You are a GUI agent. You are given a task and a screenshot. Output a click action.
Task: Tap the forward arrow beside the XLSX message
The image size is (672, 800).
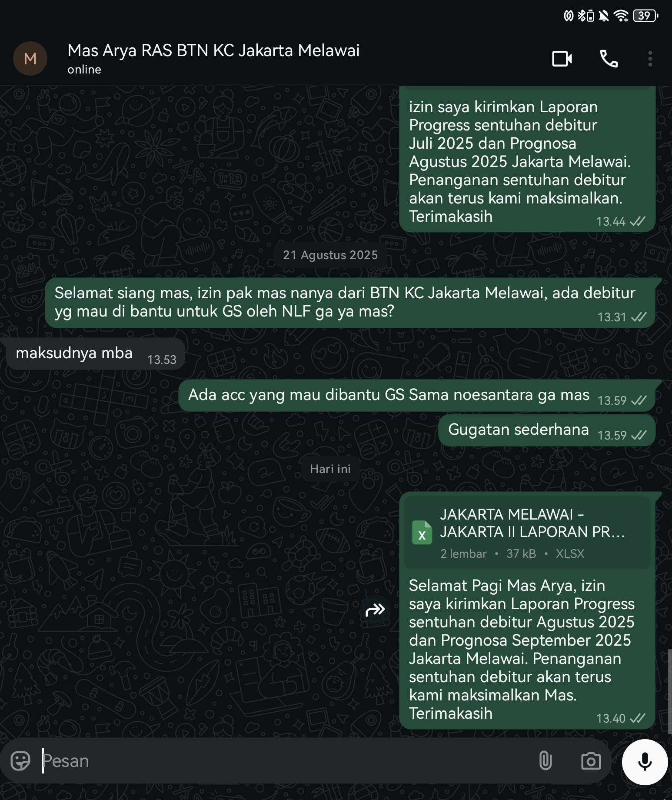(375, 610)
